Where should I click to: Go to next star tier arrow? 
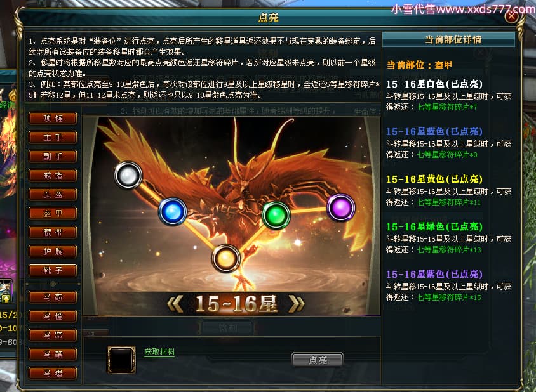(297, 304)
